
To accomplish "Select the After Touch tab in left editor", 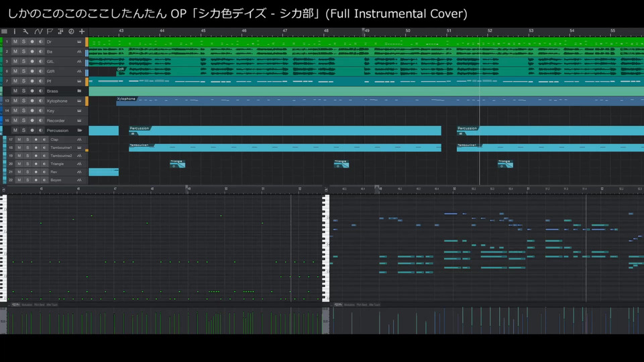I will tap(52, 305).
